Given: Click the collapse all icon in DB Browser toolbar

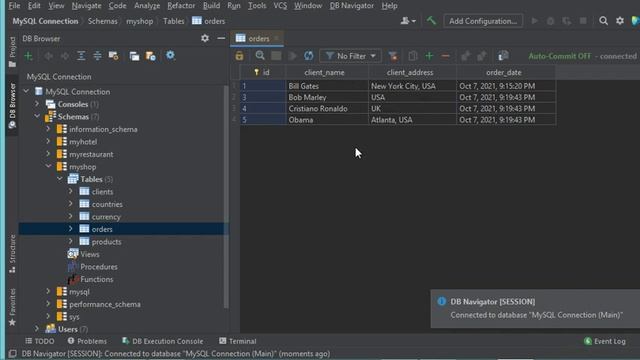Looking at the screenshot, I should pyautogui.click(x=98, y=56).
